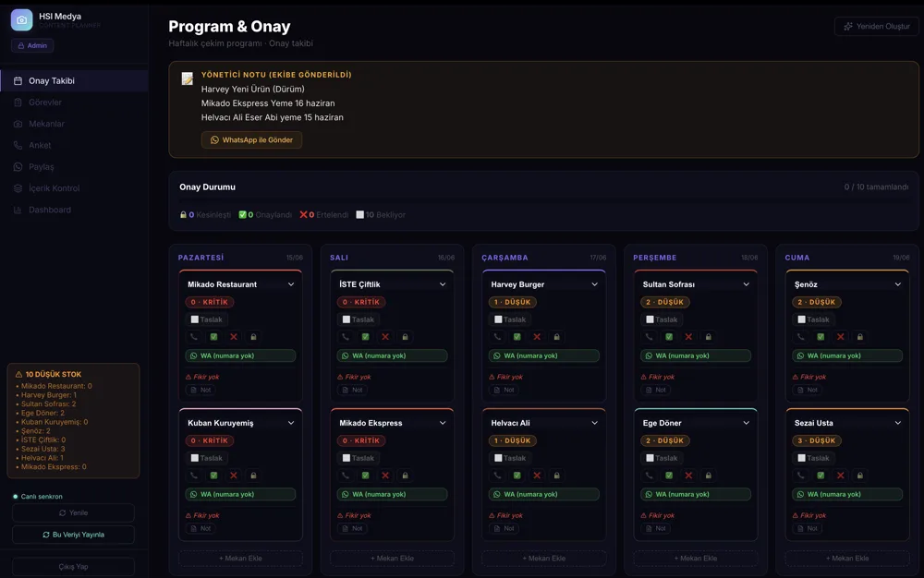Expand the Sezai Usta card chevron
Screen dimensions: 924x578
pos(898,423)
